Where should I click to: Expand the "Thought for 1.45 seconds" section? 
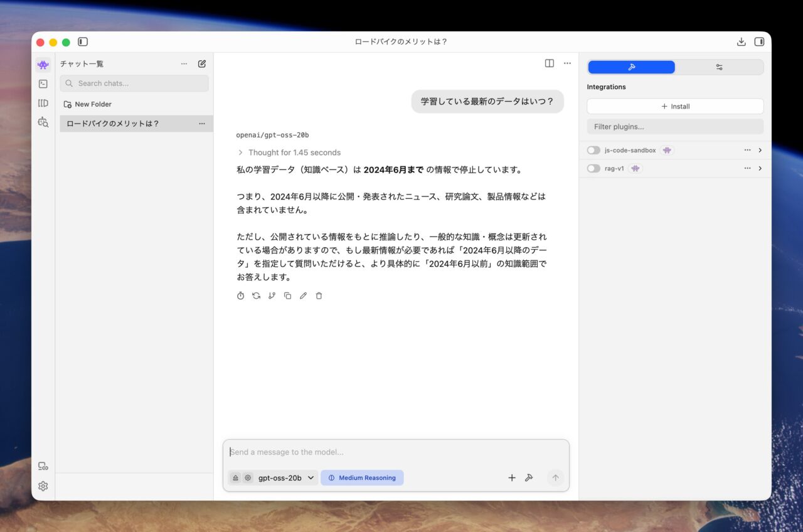click(x=289, y=152)
